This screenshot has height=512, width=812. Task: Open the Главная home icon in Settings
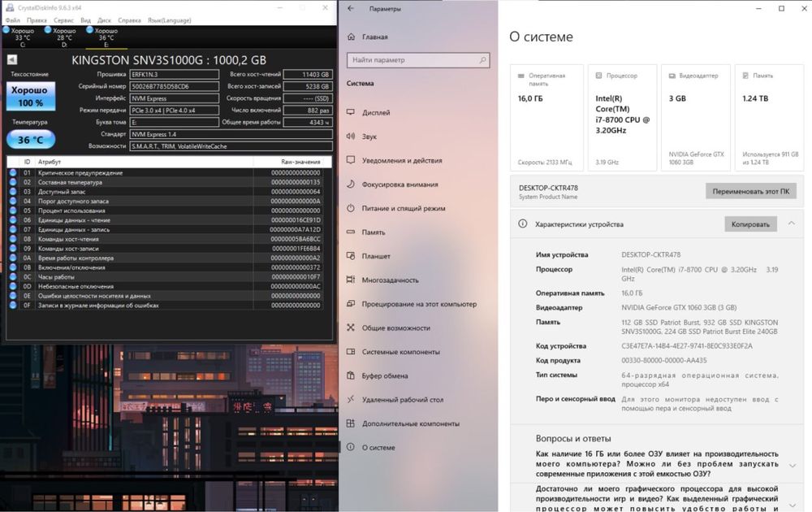pos(351,37)
